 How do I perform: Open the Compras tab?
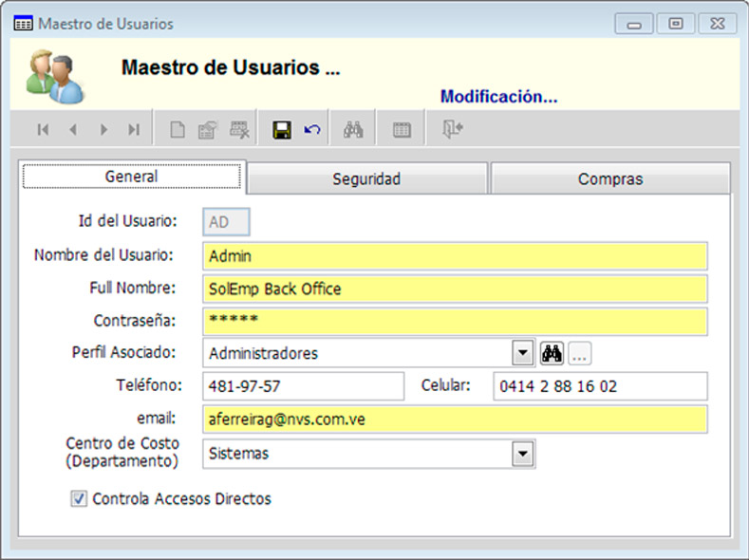pyautogui.click(x=610, y=178)
